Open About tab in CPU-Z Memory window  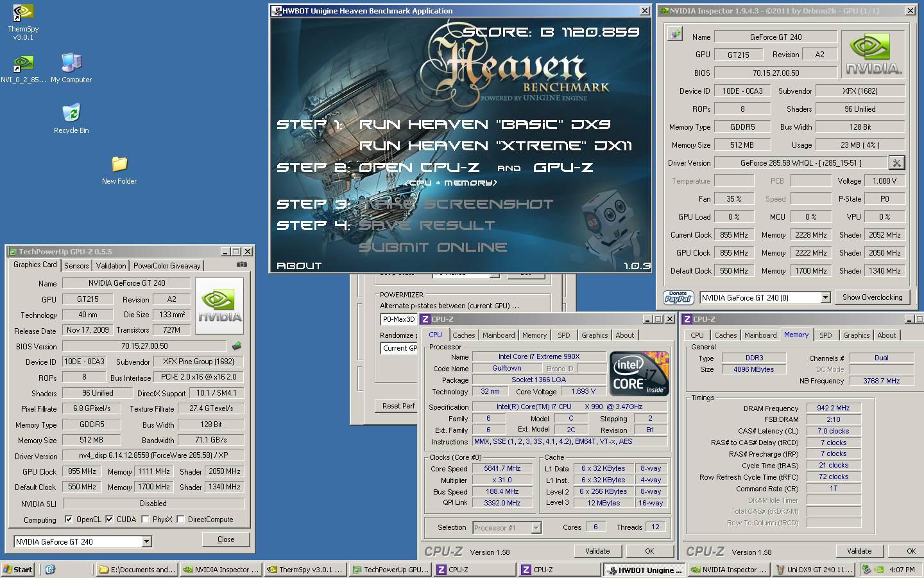887,335
